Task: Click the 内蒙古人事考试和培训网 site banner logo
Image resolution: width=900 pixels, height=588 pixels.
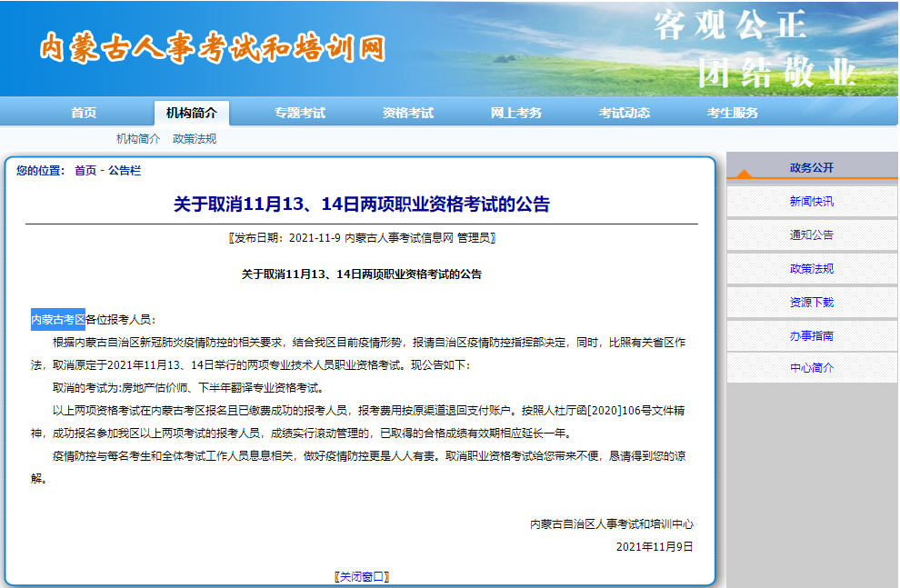Action: (215, 50)
